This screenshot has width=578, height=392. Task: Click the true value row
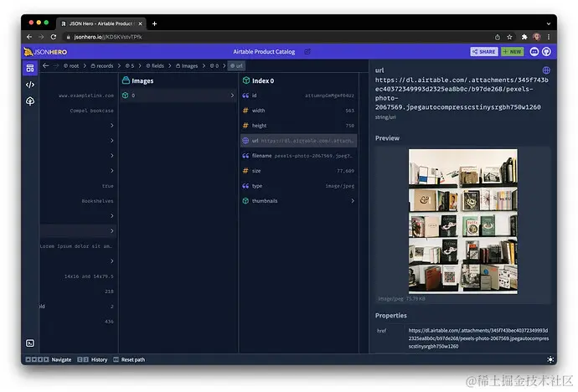78,186
